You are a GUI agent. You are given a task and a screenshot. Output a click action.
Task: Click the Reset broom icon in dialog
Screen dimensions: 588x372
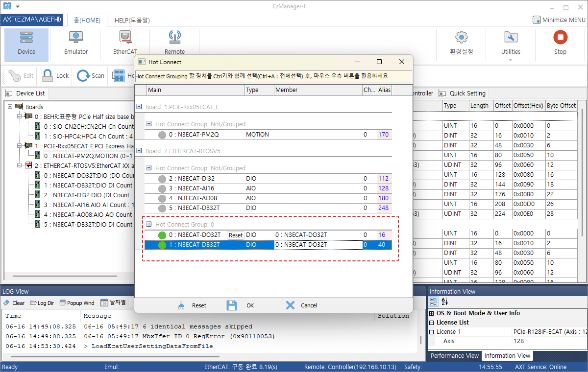[182, 305]
